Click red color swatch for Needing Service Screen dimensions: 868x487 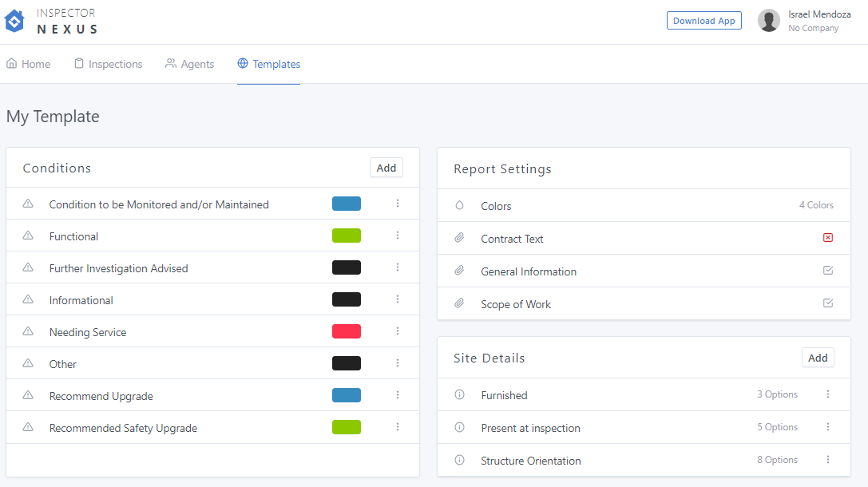click(347, 331)
